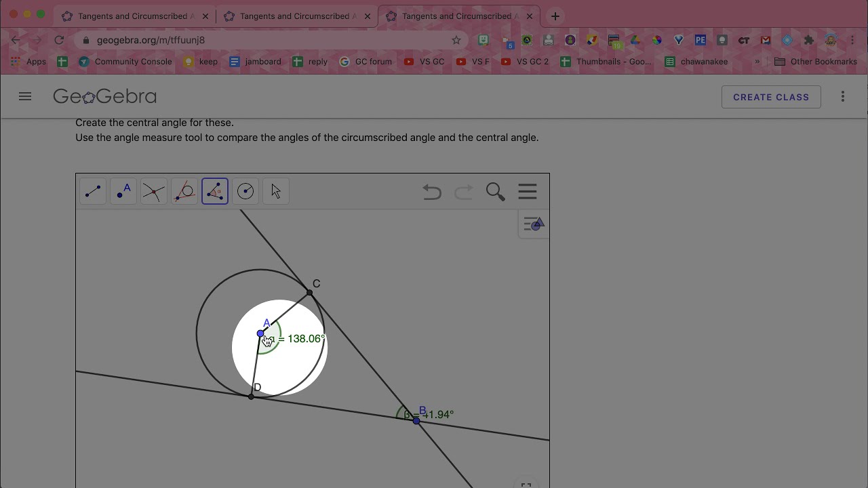Bookmark this page with the star
Screen dimensions: 868x488
(x=456, y=40)
